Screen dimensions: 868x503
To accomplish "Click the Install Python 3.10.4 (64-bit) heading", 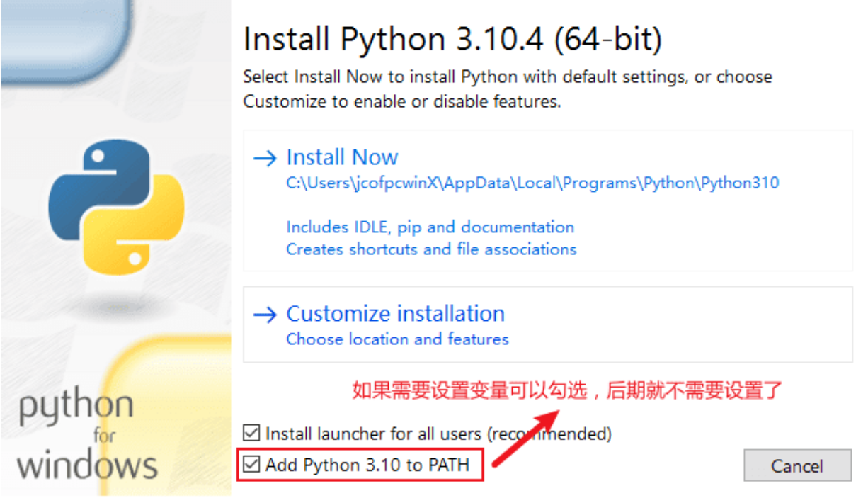I will point(453,40).
